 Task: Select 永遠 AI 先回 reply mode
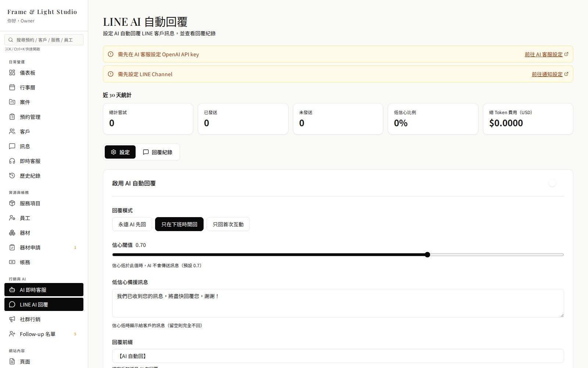coord(132,224)
